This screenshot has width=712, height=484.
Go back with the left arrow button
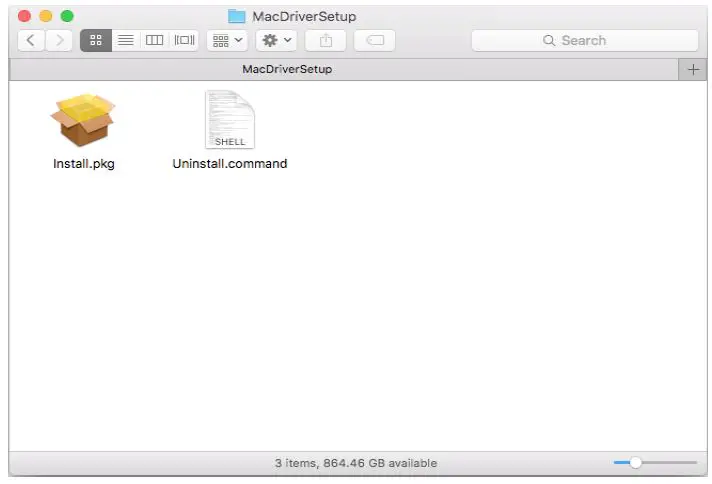click(31, 40)
